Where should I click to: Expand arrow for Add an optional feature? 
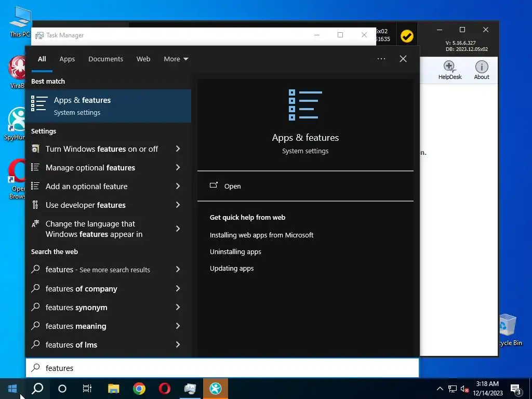click(x=178, y=186)
